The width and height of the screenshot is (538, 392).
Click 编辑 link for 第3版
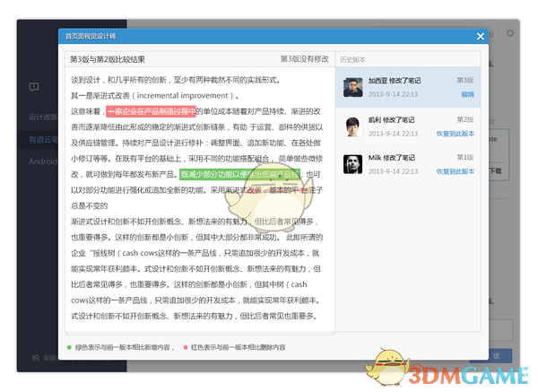pyautogui.click(x=467, y=94)
